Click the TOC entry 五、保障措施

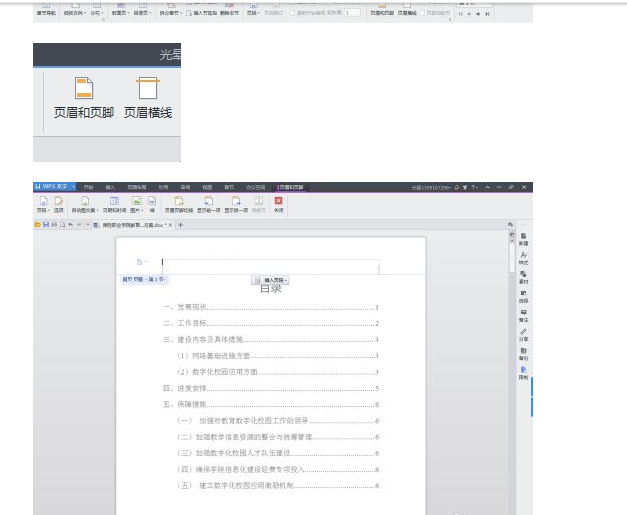(x=270, y=404)
